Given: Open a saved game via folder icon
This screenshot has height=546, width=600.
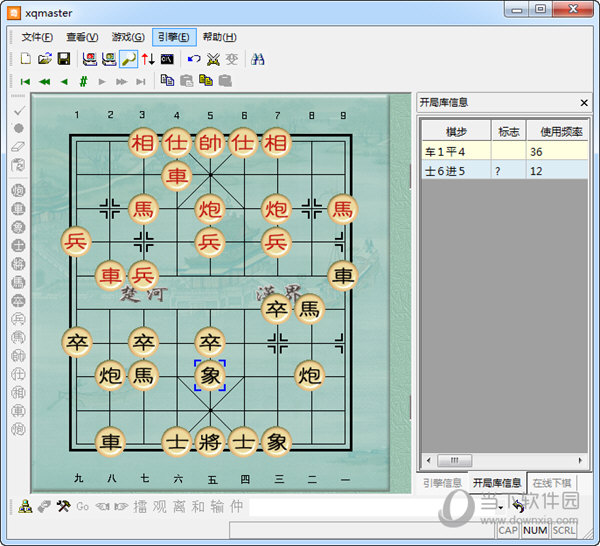Looking at the screenshot, I should [x=44, y=59].
